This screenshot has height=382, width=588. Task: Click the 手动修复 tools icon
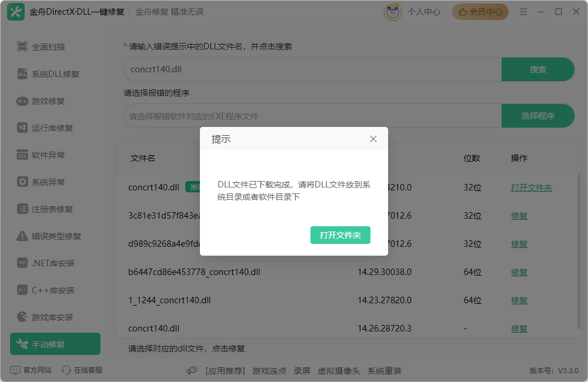coord(22,344)
